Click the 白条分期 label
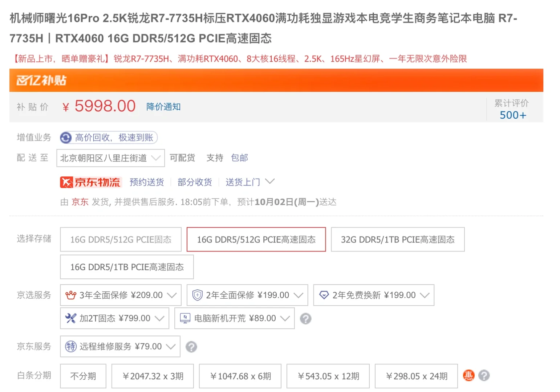The image size is (560, 392). pos(34,375)
